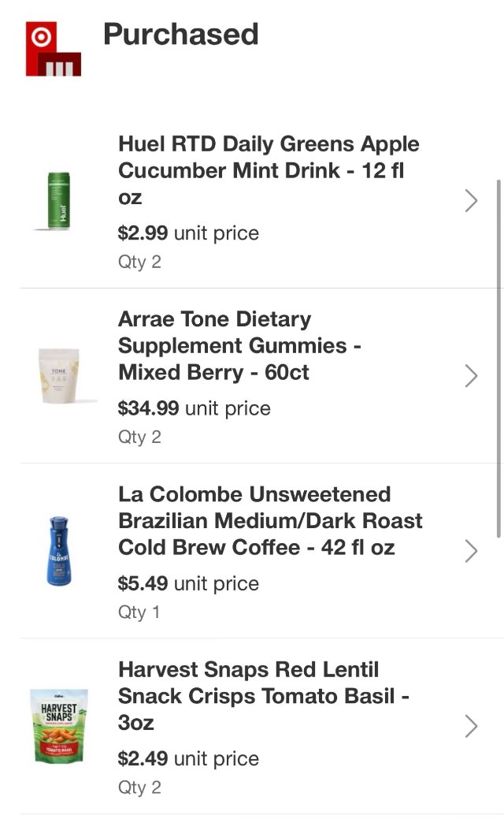Open Arrae Tone Gummies chevron arrow
This screenshot has height=819, width=504.
click(471, 376)
